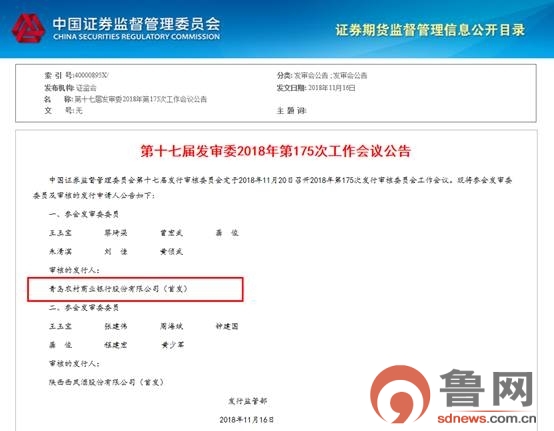Image resolution: width=554 pixels, height=431 pixels.
Task: Click the 分类 发审会公告 category entry
Action: tap(322, 75)
